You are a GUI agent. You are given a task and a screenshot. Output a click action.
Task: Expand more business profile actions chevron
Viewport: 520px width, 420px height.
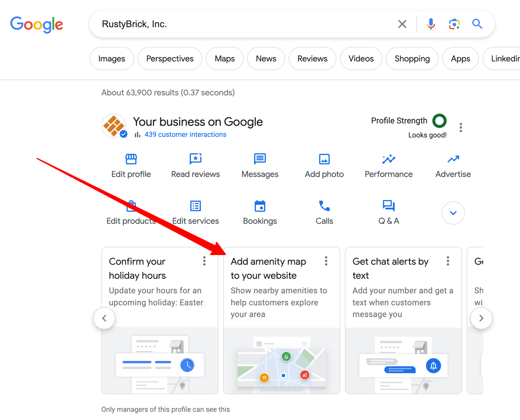(x=453, y=213)
